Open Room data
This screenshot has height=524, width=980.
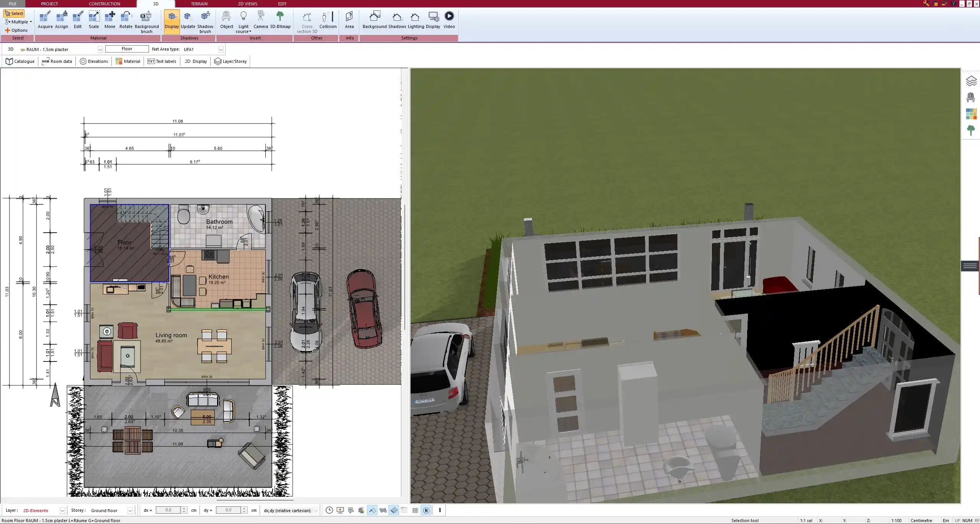[57, 61]
